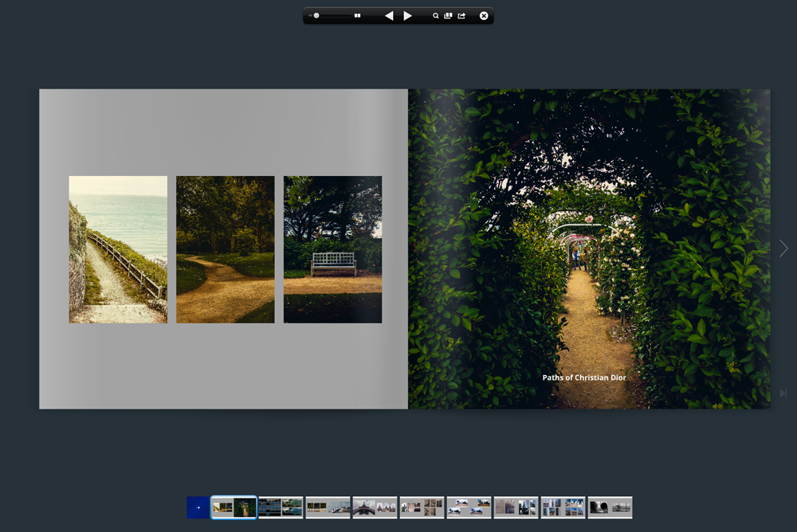The width and height of the screenshot is (797, 532).
Task: Adjust the zoom slider handle
Action: coord(316,16)
